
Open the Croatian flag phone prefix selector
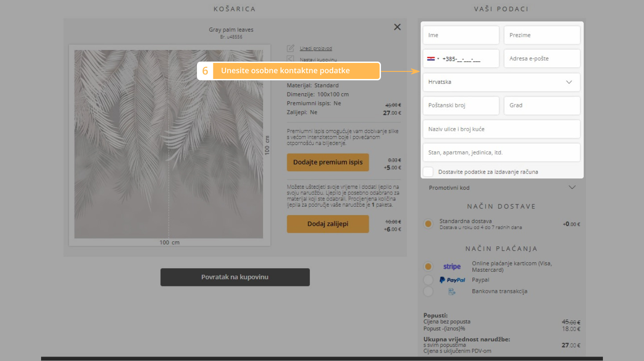coord(433,58)
